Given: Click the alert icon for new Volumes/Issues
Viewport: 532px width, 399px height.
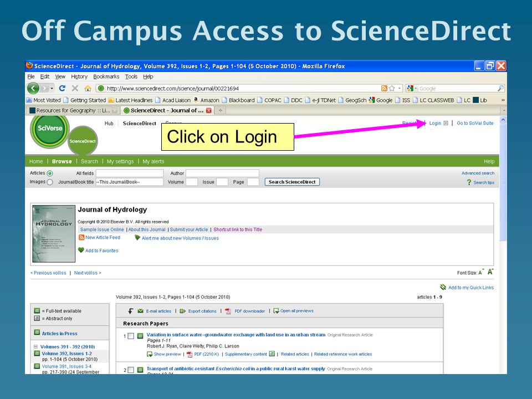Looking at the screenshot, I should click(x=137, y=238).
